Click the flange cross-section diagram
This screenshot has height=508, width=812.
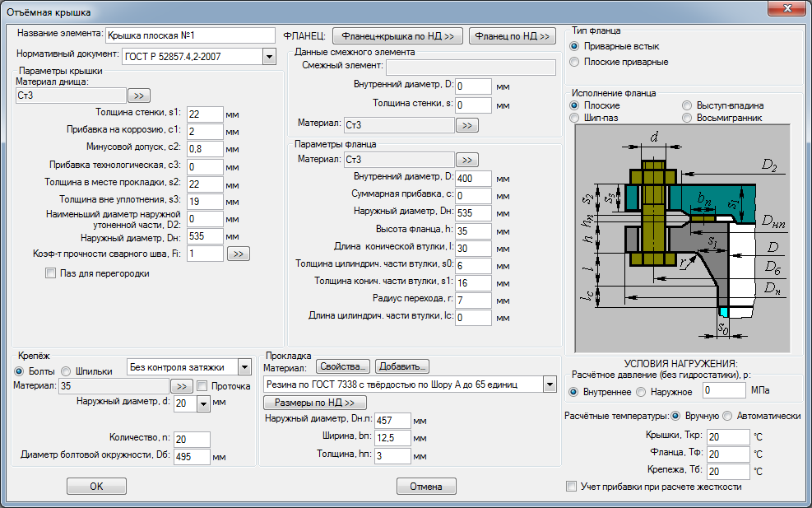[x=683, y=239]
